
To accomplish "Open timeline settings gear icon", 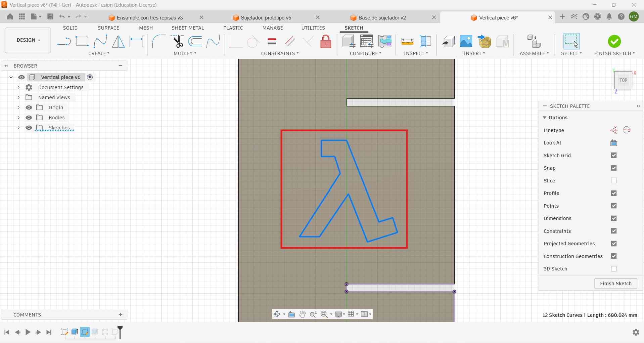I will coord(636,332).
